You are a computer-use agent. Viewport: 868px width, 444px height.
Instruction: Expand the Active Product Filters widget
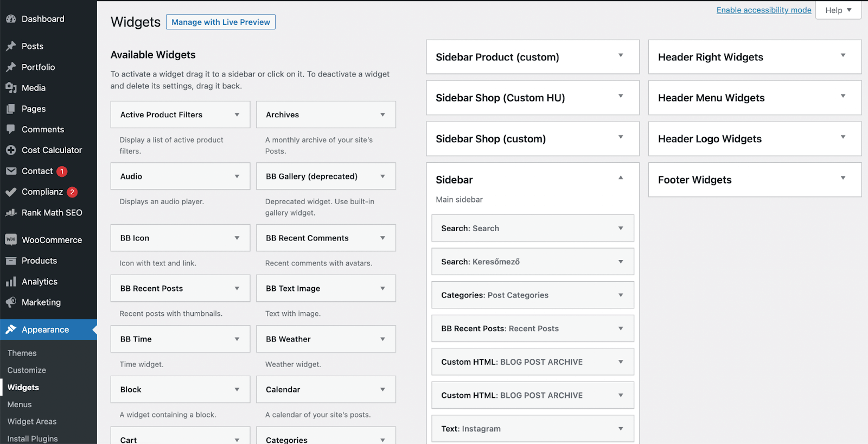[x=237, y=115]
